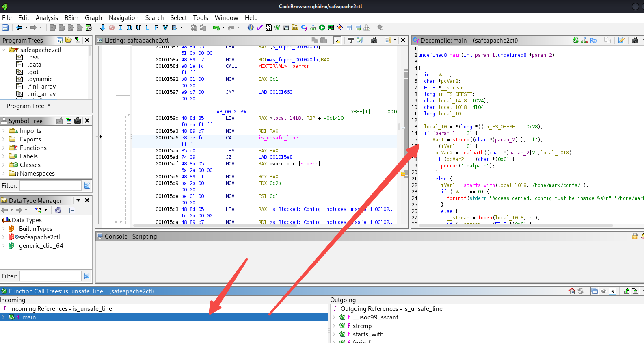Viewport: 644px width, 343px height.
Task: Open the forward-arrow history dropdown
Action: tap(41, 28)
